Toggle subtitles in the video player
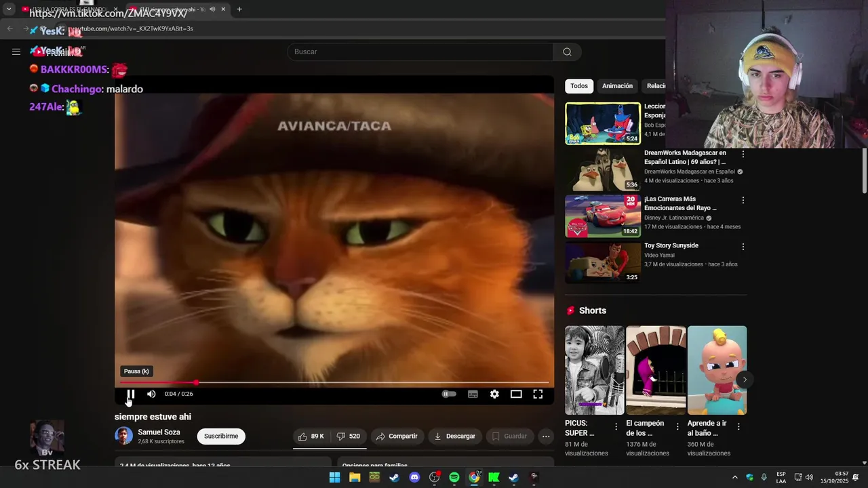 click(473, 394)
